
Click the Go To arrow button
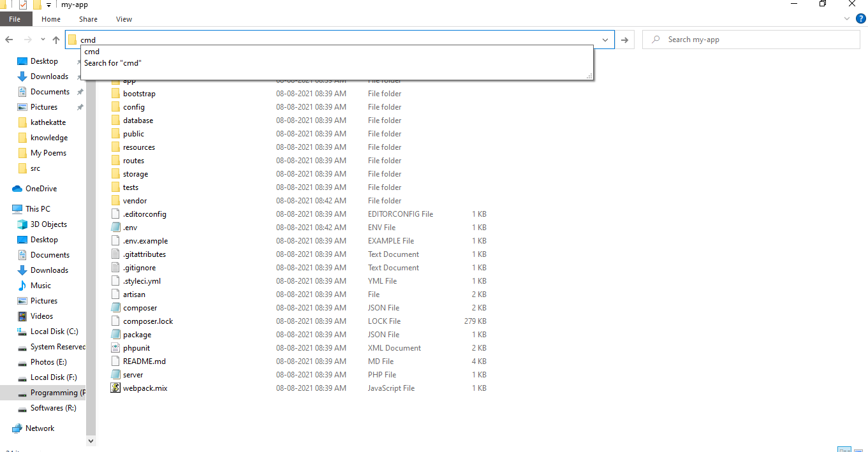point(625,40)
